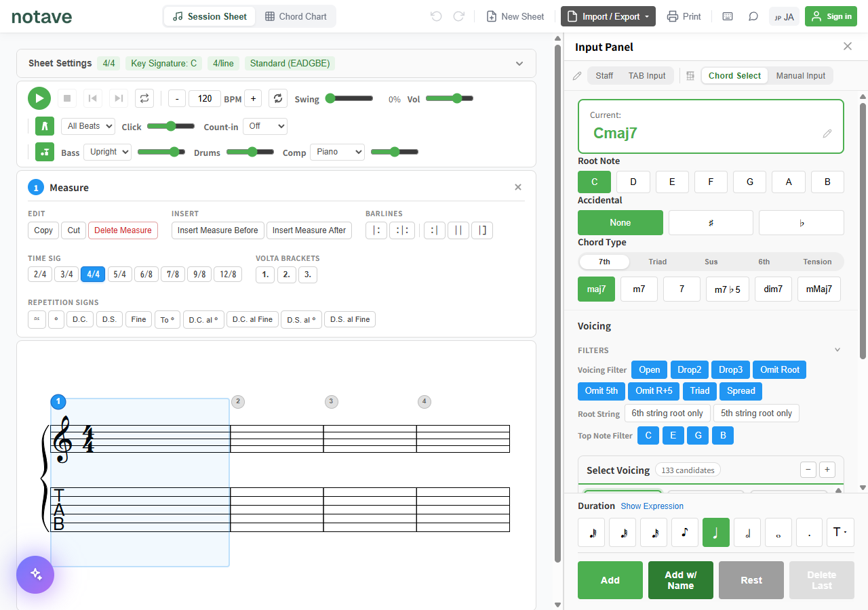Click the Sign in button
Viewport: 868px width, 610px height.
click(x=831, y=16)
